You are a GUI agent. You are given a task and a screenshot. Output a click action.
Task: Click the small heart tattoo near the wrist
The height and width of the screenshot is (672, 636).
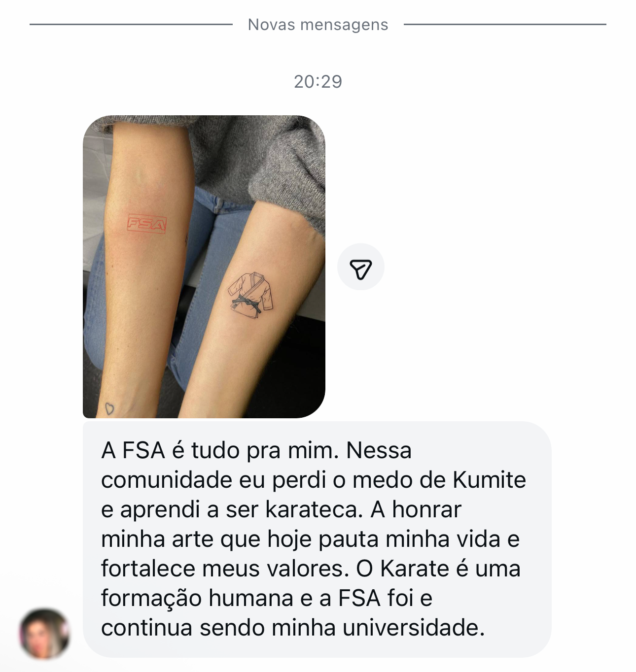109,408
